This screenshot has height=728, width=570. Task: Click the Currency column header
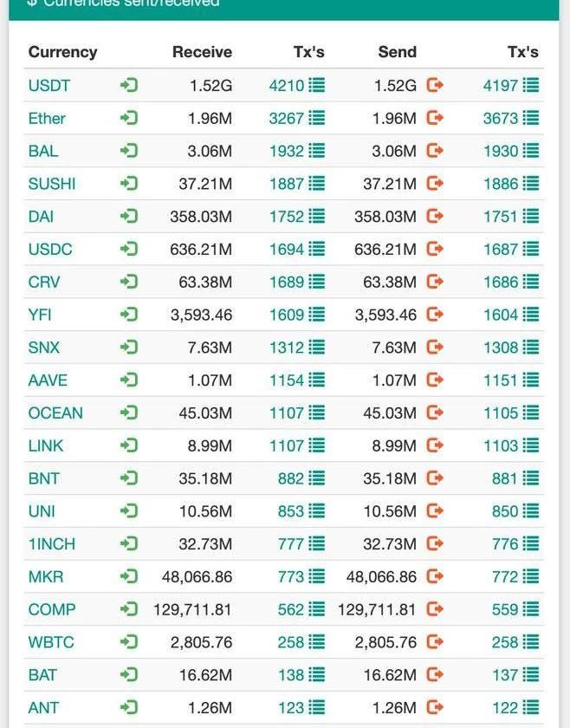[x=62, y=52]
